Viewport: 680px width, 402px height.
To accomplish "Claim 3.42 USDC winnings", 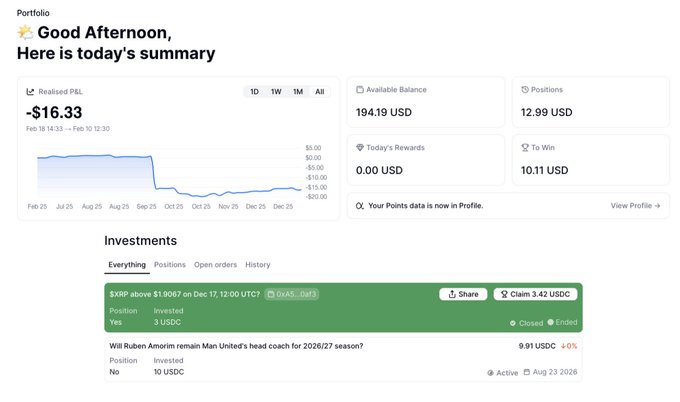I will click(534, 294).
